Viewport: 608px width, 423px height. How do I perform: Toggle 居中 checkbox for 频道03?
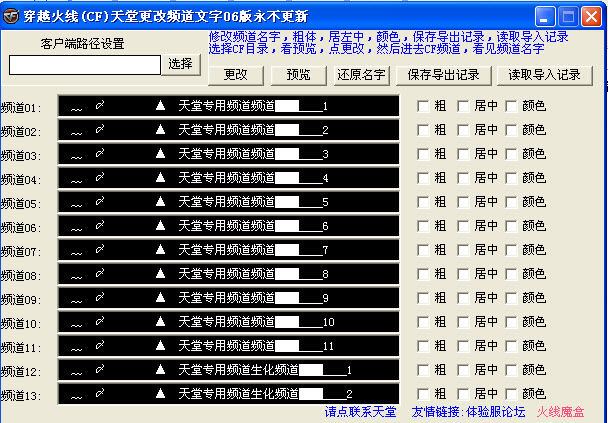coord(463,154)
